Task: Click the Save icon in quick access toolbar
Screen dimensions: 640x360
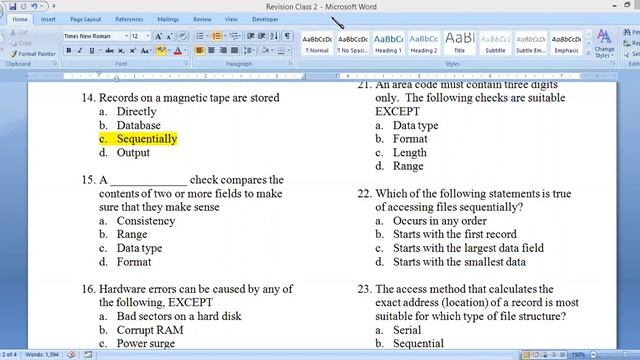Action: point(12,7)
